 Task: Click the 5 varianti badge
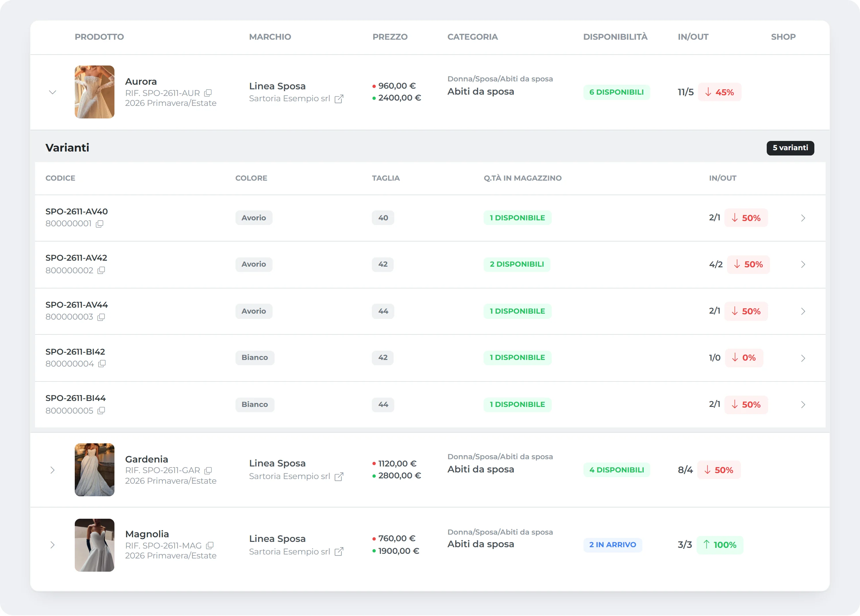[x=790, y=148]
